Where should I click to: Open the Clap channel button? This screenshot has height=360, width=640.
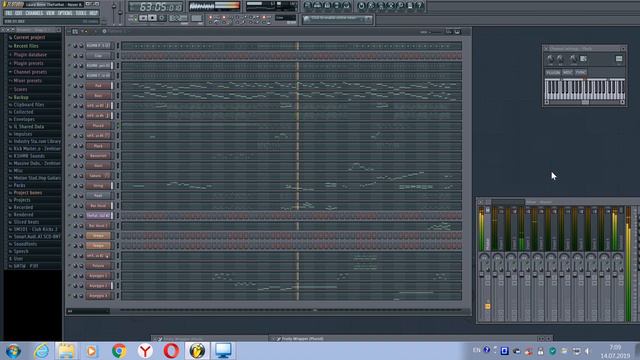point(98,56)
